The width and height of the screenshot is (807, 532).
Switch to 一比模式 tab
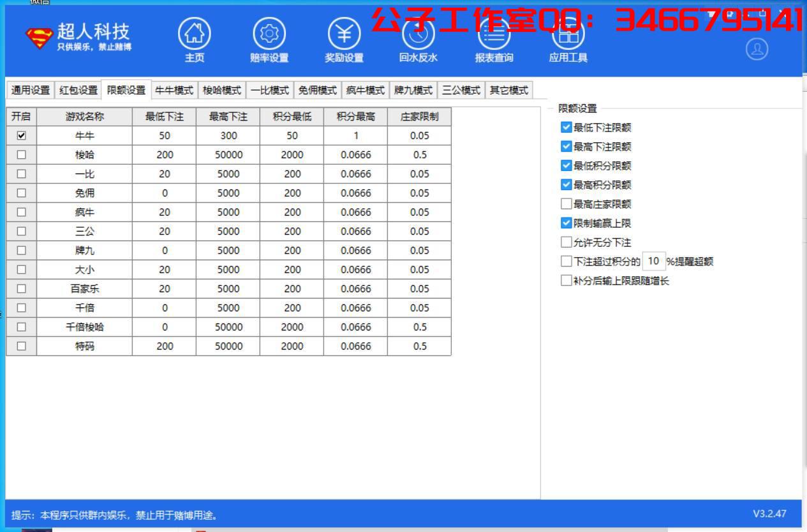click(270, 90)
